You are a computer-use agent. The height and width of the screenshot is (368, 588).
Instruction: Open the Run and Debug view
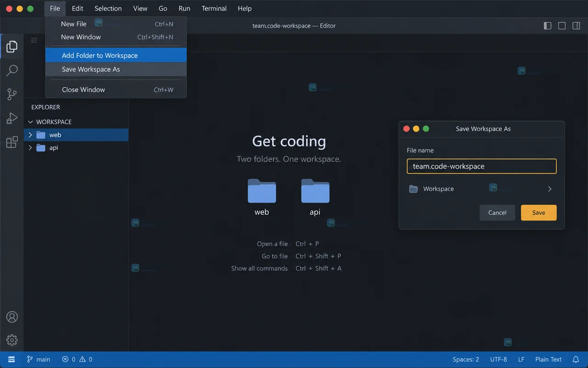(12, 118)
